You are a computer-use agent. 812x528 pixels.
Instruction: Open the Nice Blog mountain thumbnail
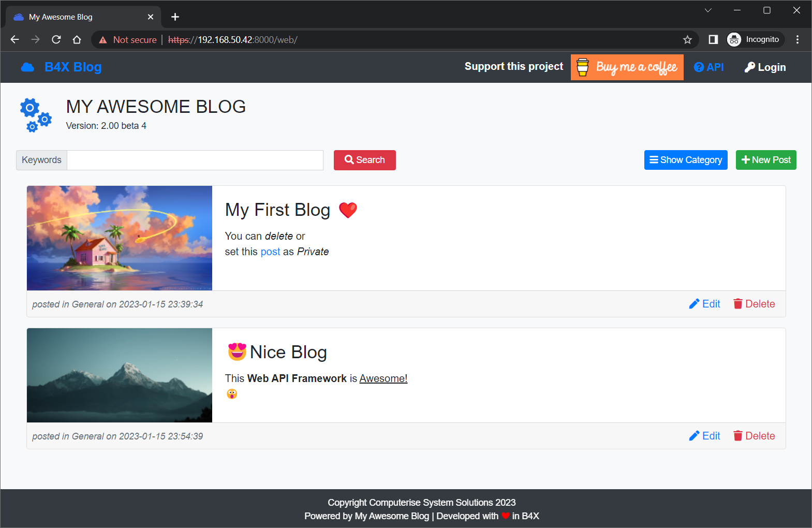point(120,375)
